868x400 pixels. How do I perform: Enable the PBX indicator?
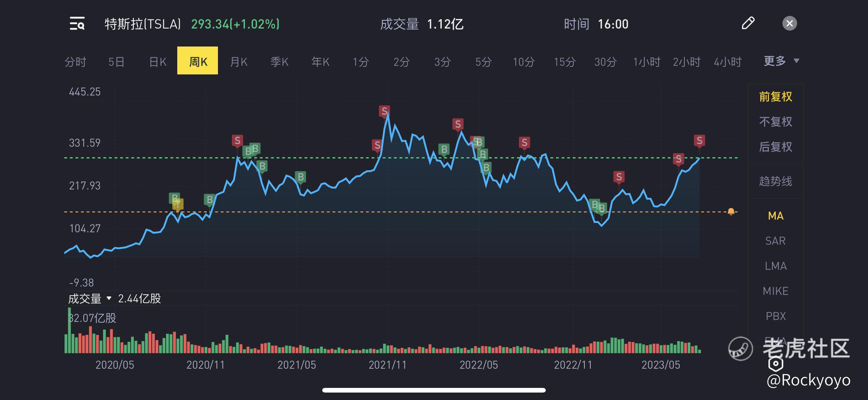click(776, 316)
